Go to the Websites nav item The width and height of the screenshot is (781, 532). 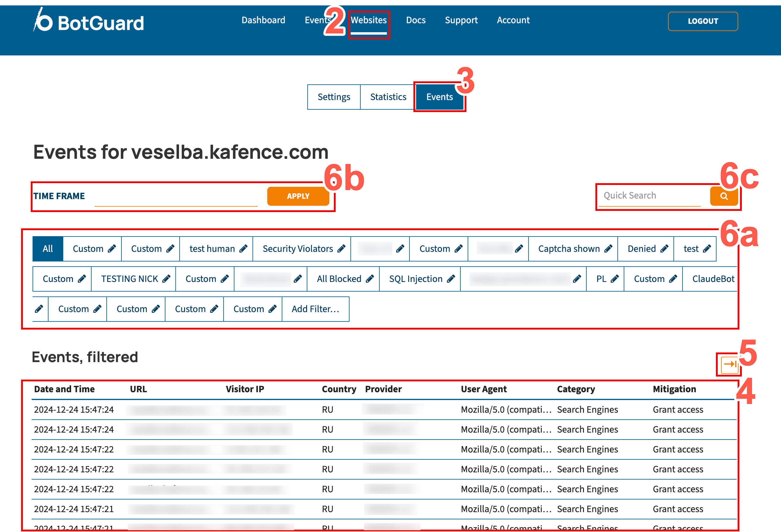[x=369, y=20]
